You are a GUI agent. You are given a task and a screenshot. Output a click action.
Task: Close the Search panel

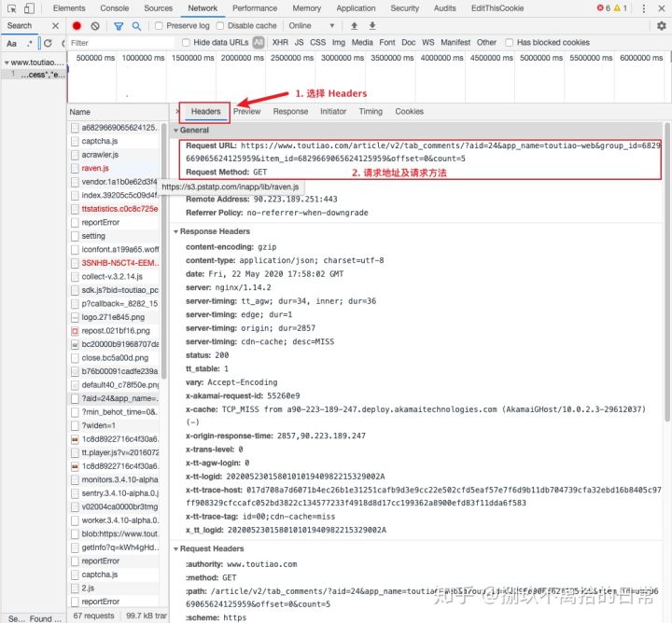pos(55,26)
